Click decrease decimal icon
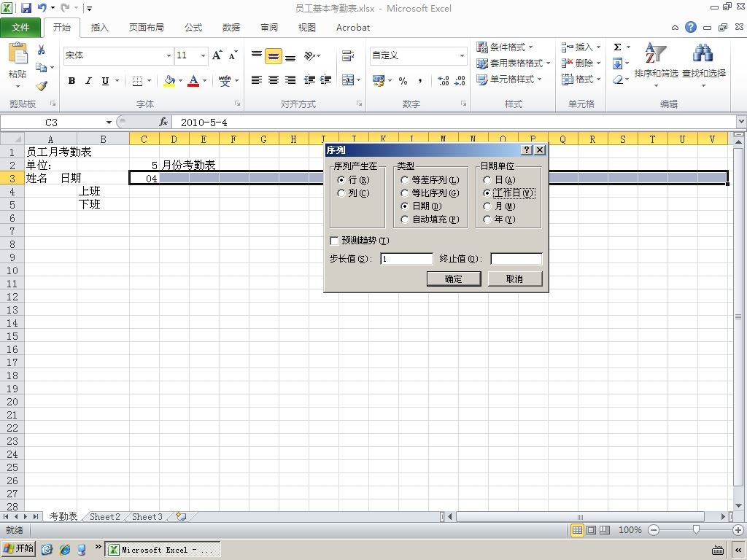 tap(460, 80)
